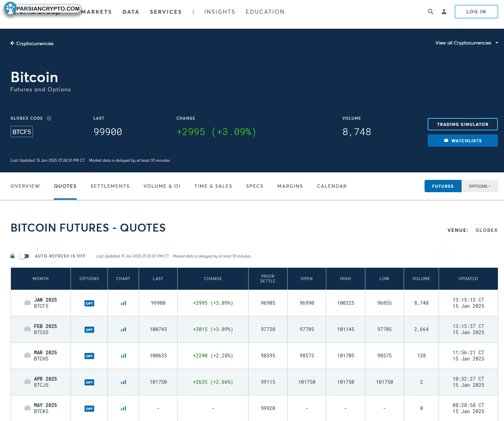This screenshot has height=421, width=504.
Task: Open the JAN 2025 chart icon
Action: point(123,303)
